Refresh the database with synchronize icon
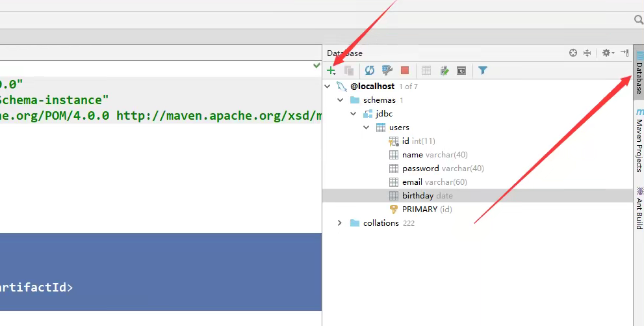The height and width of the screenshot is (326, 644). 370,71
